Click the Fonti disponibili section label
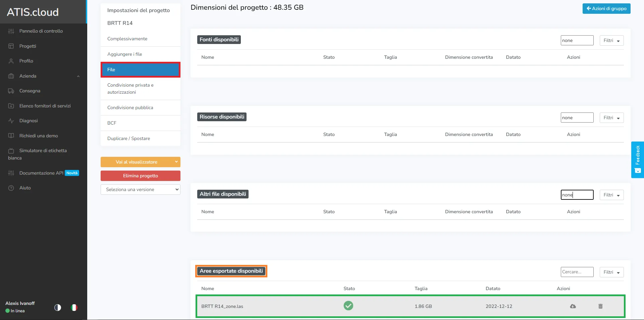The height and width of the screenshot is (320, 644). (x=219, y=40)
